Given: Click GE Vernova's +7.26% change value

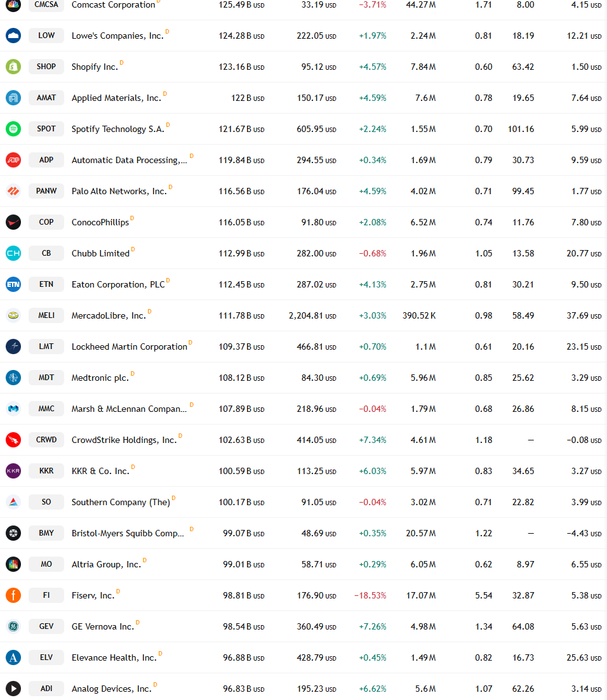Looking at the screenshot, I should [x=373, y=626].
